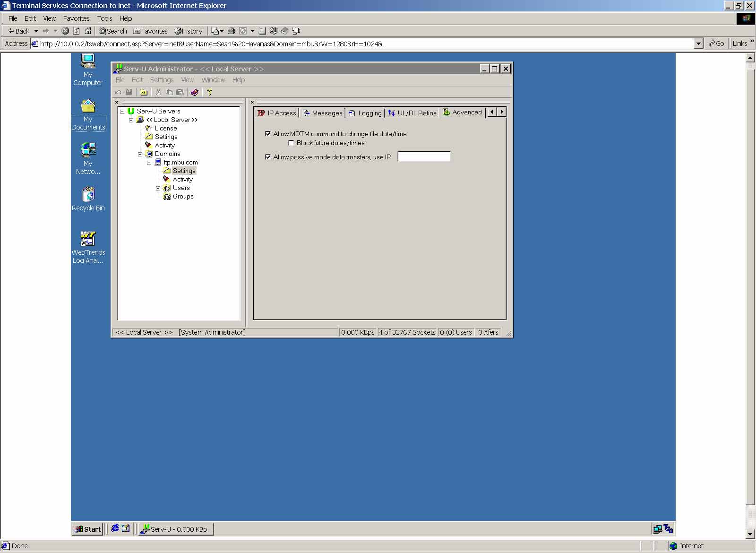
Task: Click the IE Home toolbar icon
Action: 88,31
